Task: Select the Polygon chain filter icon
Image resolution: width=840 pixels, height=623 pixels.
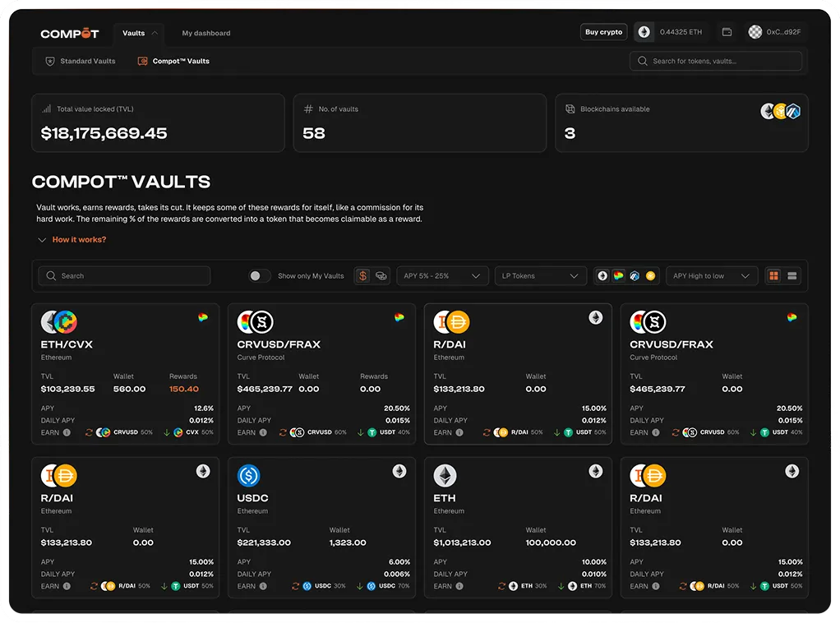Action: [618, 275]
